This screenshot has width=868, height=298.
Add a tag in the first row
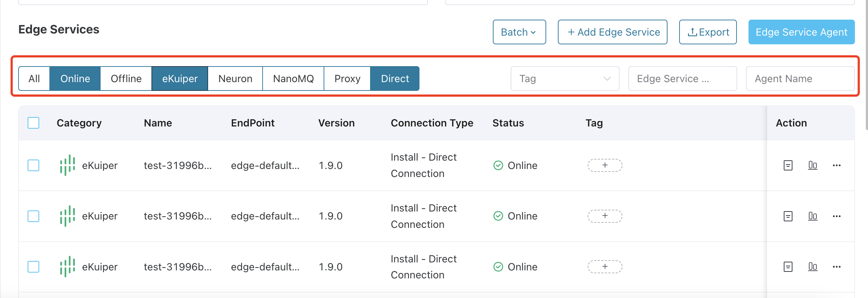point(605,165)
